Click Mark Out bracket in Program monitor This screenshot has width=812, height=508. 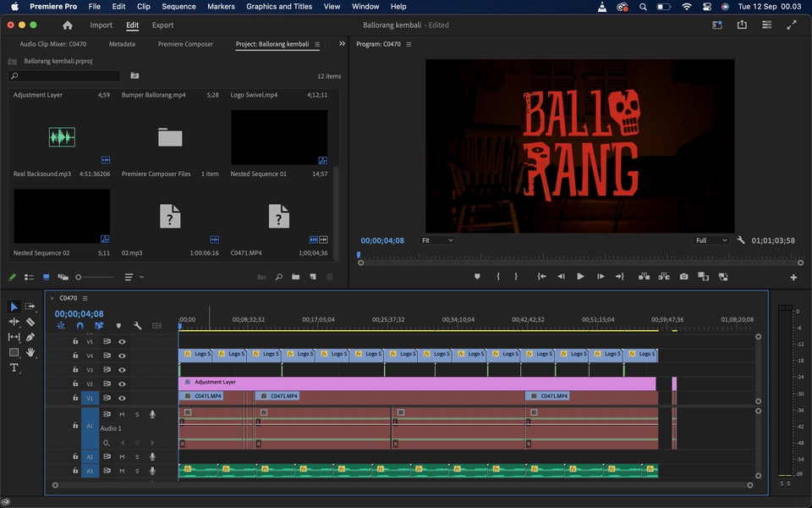(516, 277)
